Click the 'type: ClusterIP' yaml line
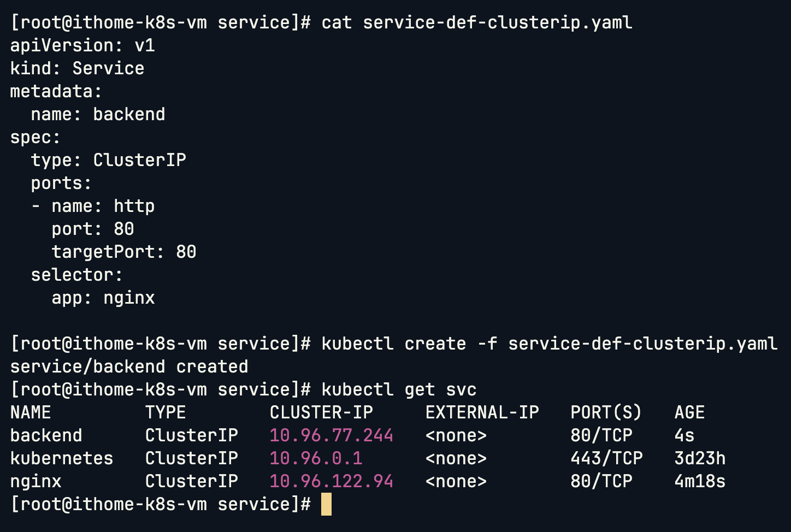This screenshot has width=791, height=532. (x=109, y=160)
